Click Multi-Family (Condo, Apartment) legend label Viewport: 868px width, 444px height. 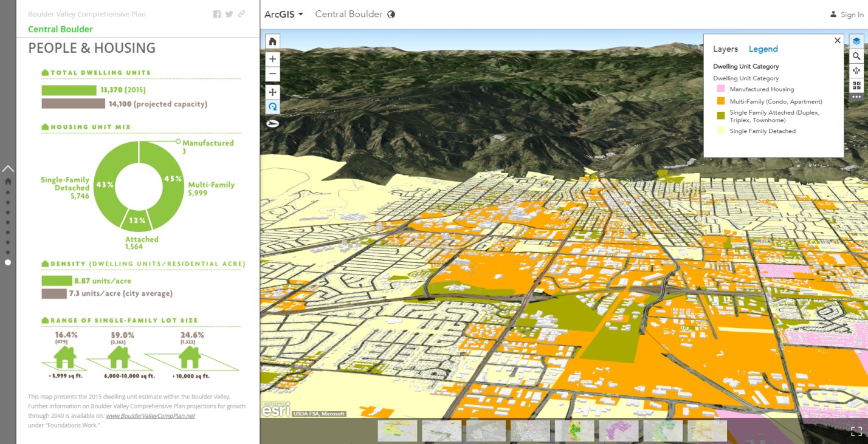tap(776, 101)
